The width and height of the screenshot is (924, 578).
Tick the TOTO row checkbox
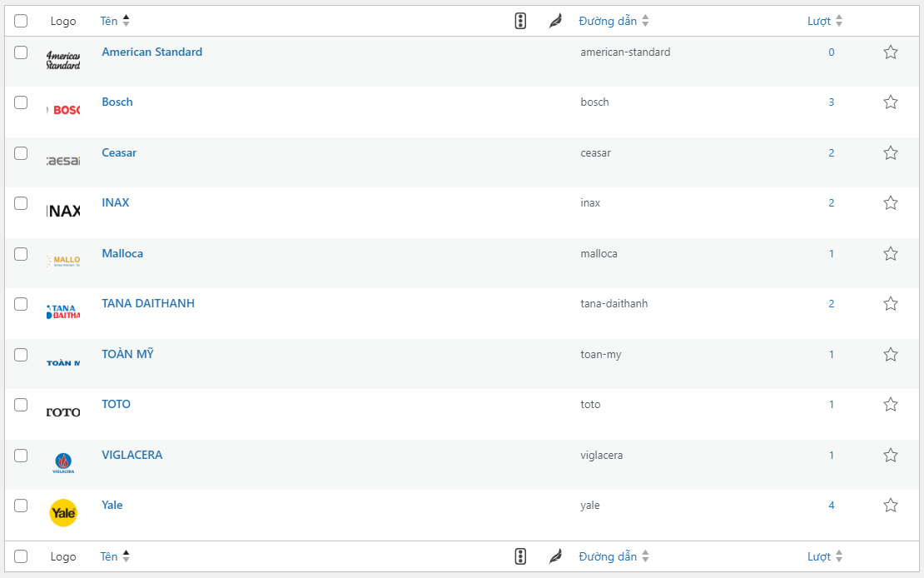tap(21, 406)
